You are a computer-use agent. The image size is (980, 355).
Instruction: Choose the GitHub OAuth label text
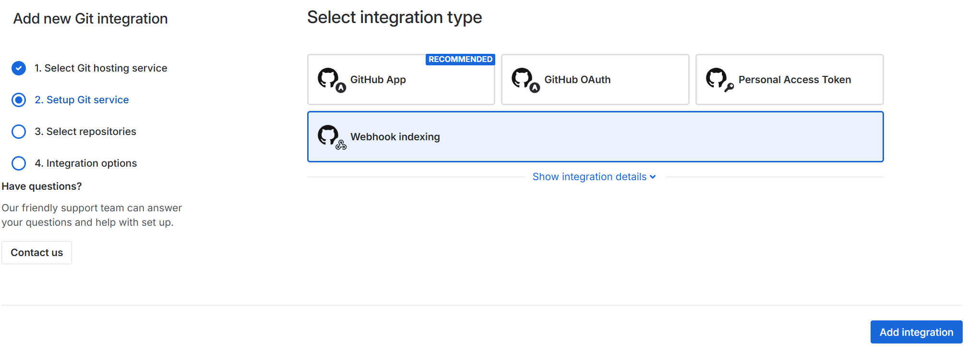click(x=577, y=80)
